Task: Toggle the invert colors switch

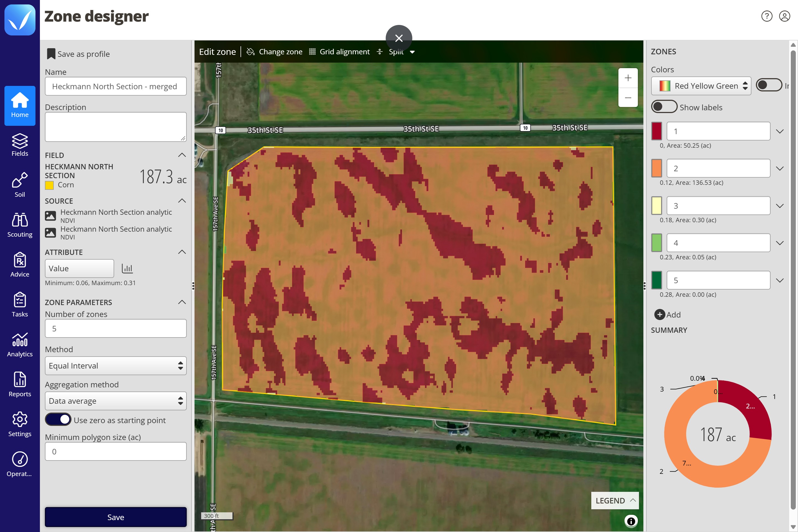Action: point(769,85)
